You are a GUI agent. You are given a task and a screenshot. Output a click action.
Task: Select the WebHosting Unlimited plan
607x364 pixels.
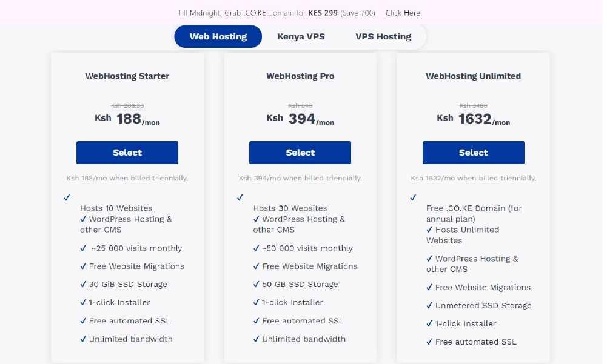(x=473, y=153)
